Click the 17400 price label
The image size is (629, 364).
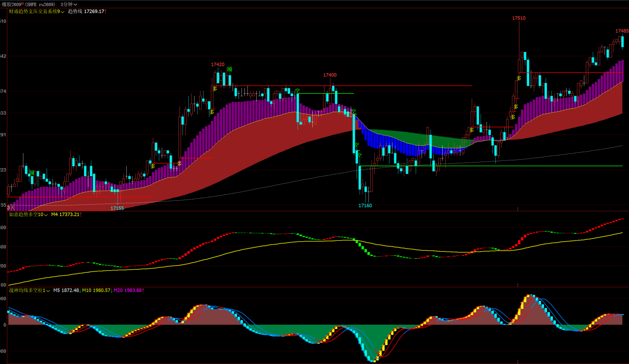tap(330, 75)
